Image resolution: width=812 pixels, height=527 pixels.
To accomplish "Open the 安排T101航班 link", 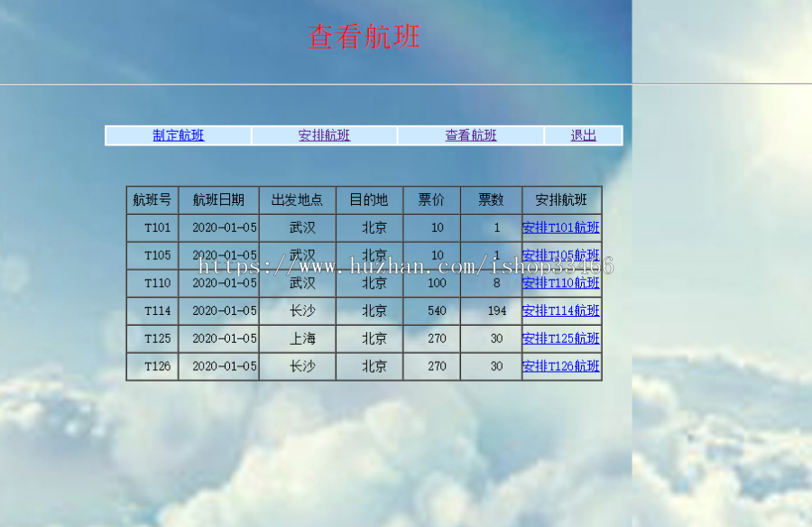I will click(560, 227).
